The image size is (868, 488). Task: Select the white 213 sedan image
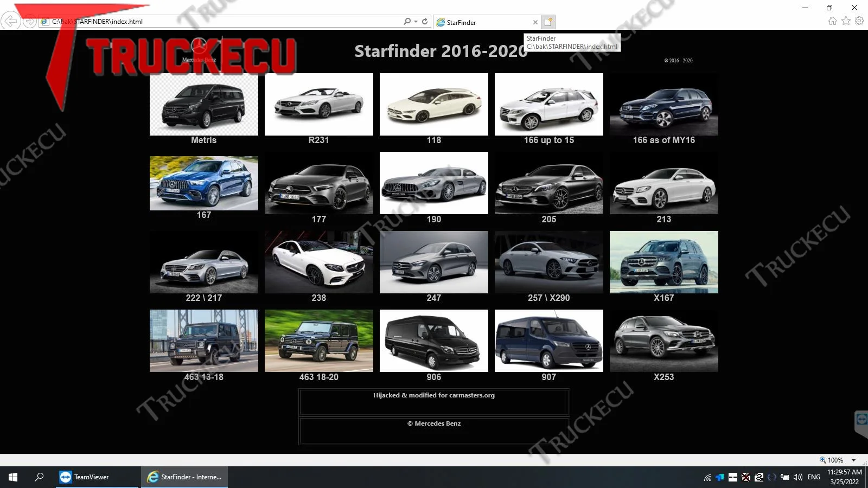click(x=664, y=183)
